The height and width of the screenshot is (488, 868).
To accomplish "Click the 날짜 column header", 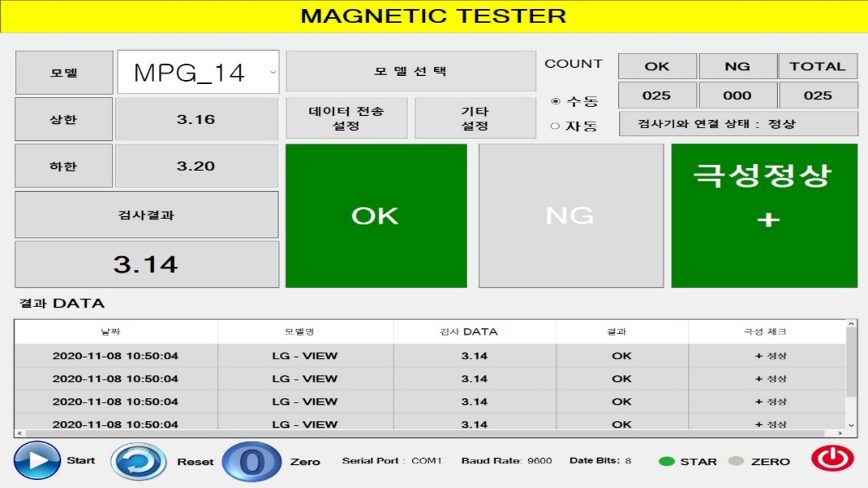I will pos(116,331).
